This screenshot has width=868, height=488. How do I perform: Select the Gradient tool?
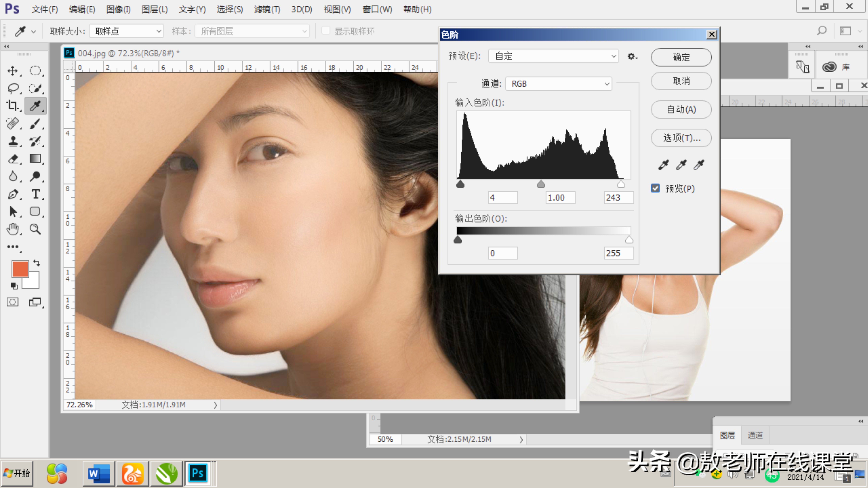coord(35,159)
